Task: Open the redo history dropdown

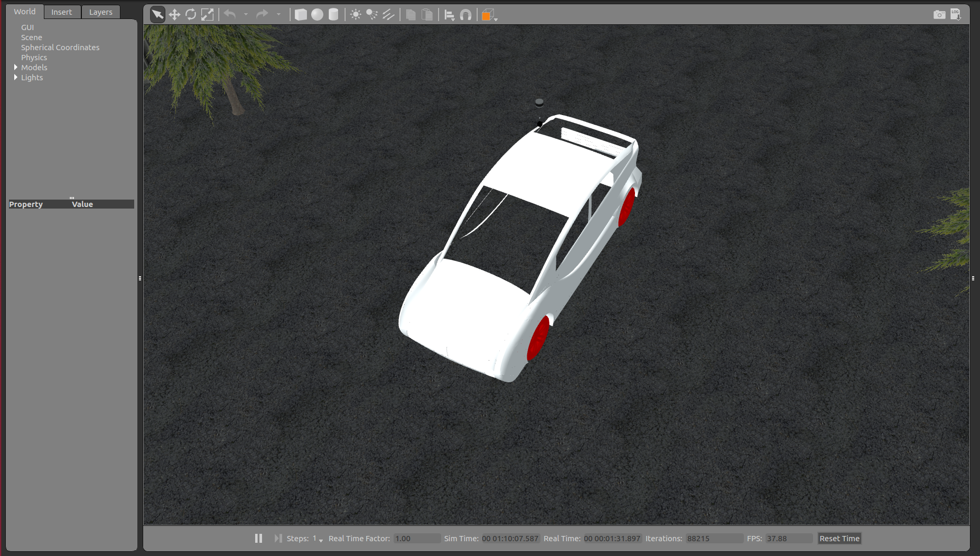Action: pyautogui.click(x=278, y=15)
